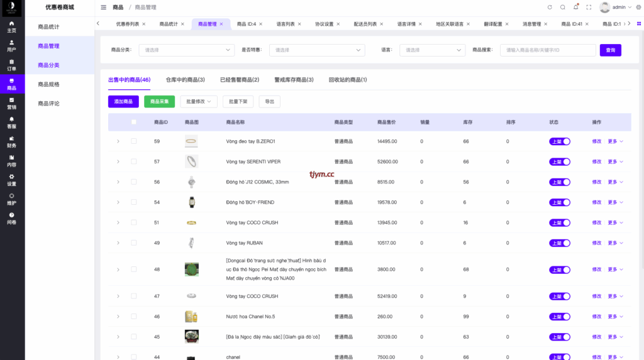
Task: Toggle fullscreen mode icon
Action: pos(589,7)
